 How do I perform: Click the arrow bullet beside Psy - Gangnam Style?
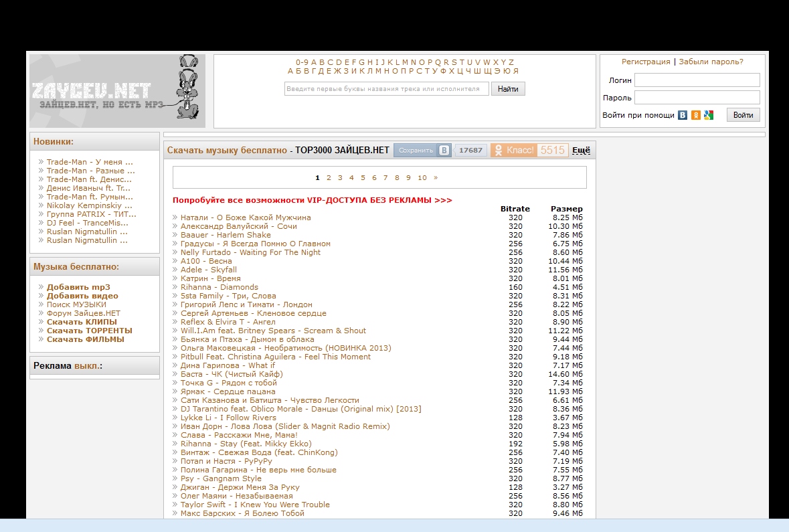coord(175,479)
